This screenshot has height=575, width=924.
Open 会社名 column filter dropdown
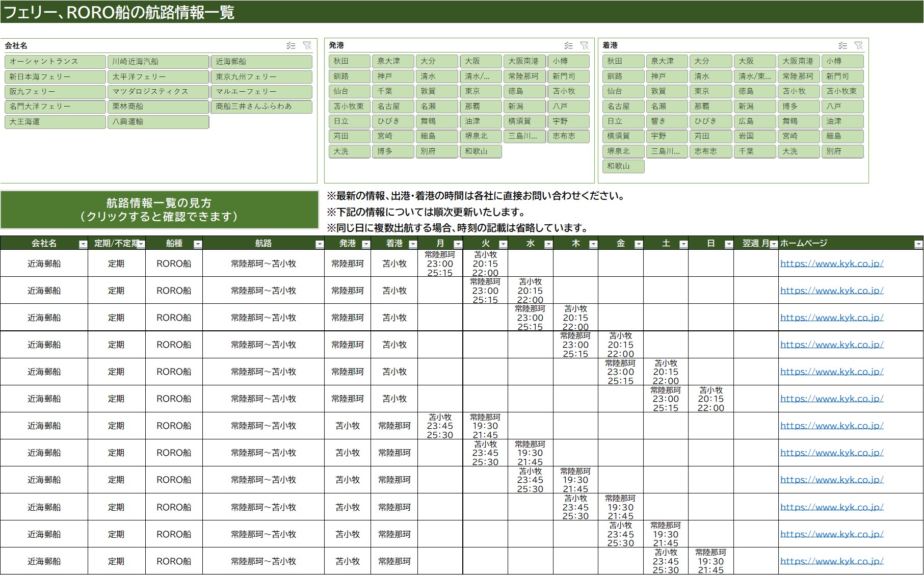83,244
